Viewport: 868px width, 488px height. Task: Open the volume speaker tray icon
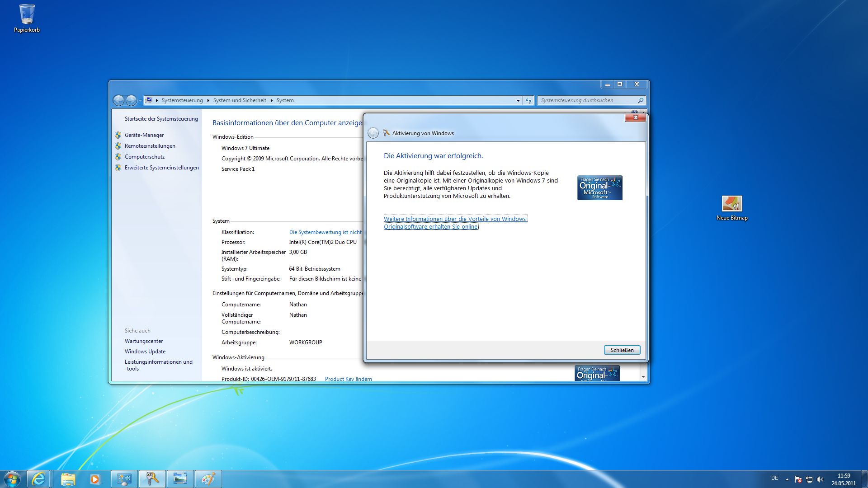[820, 479]
